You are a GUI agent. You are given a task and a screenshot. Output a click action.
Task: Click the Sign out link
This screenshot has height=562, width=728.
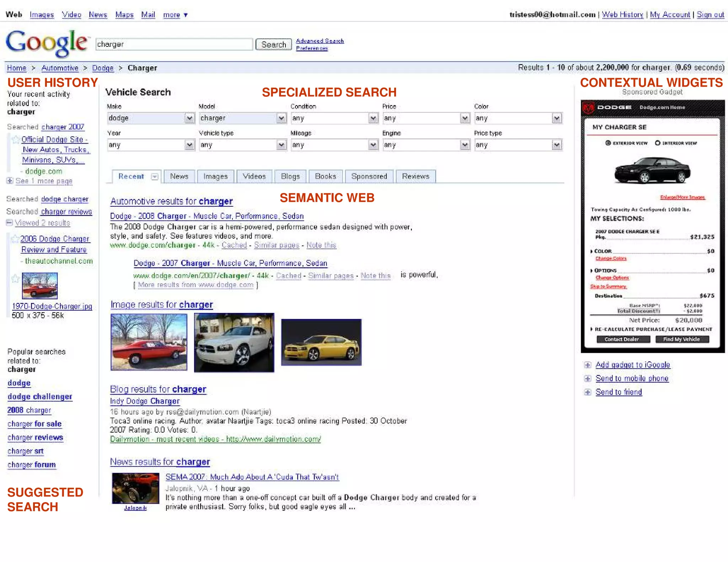coord(711,15)
